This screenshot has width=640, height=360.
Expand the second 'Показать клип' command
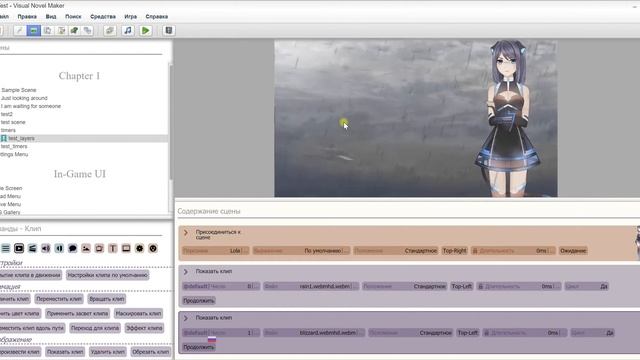pos(186,318)
